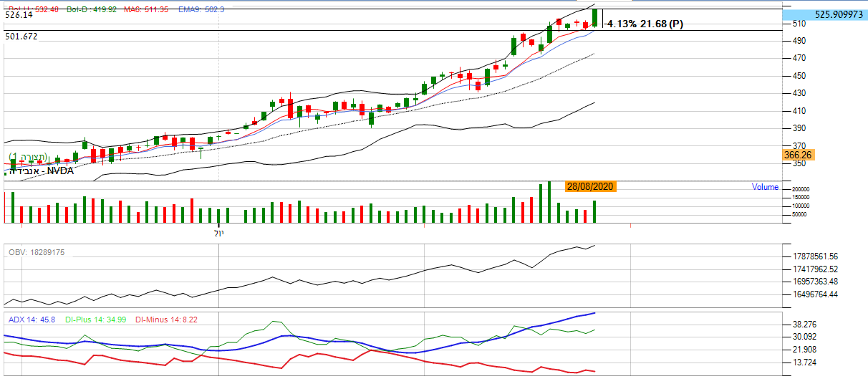Select the 501.672 horizontal line label
This screenshot has width=868, height=384.
pos(21,36)
